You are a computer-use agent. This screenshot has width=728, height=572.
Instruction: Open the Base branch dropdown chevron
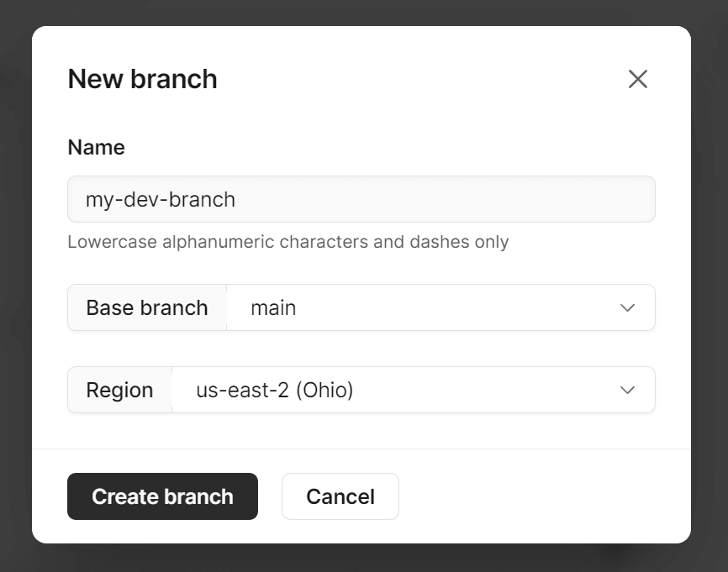(627, 307)
